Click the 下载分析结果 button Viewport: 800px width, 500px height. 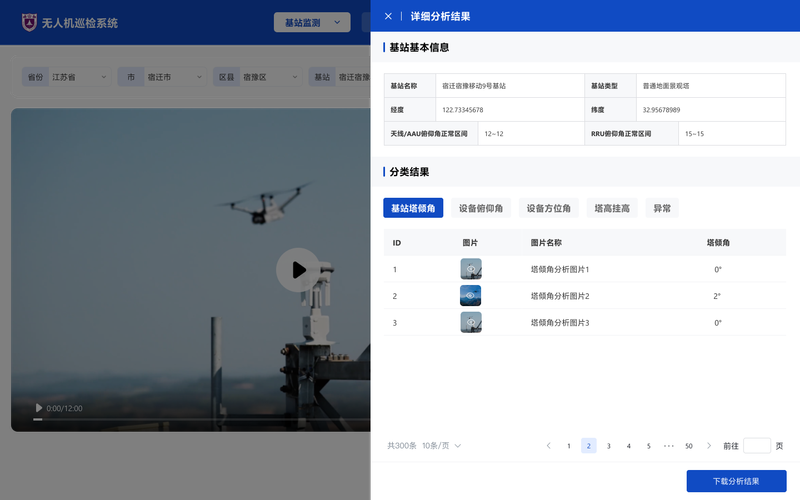pos(736,481)
